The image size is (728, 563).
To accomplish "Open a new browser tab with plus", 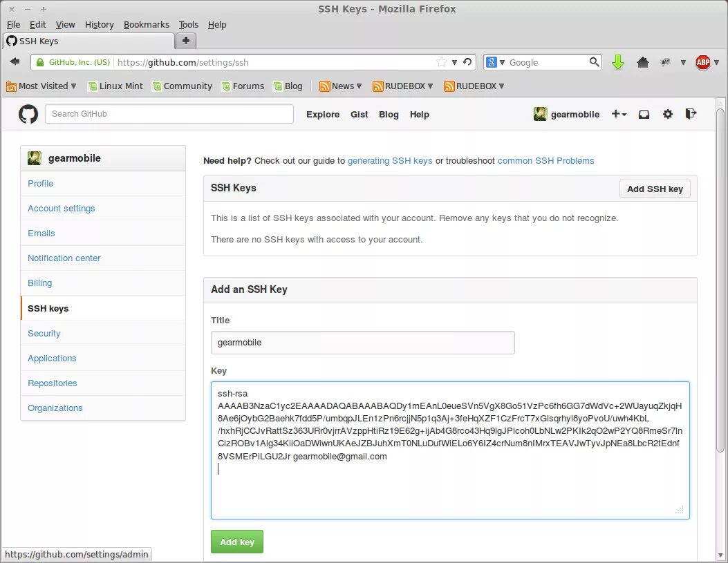I will pos(186,41).
